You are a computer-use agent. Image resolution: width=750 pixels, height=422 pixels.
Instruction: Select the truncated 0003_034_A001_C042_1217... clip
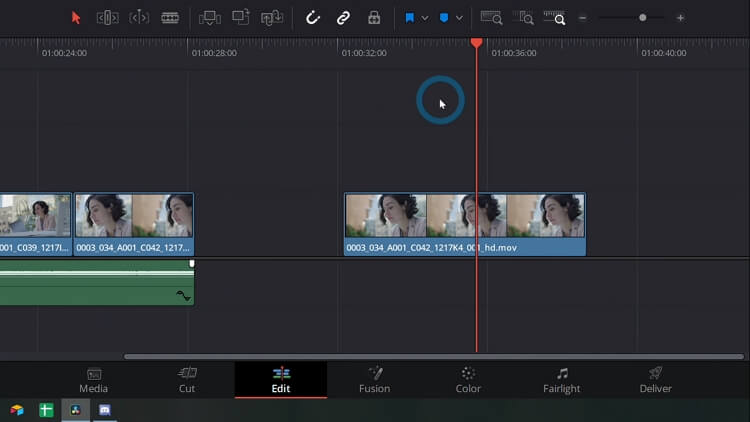tap(134, 224)
